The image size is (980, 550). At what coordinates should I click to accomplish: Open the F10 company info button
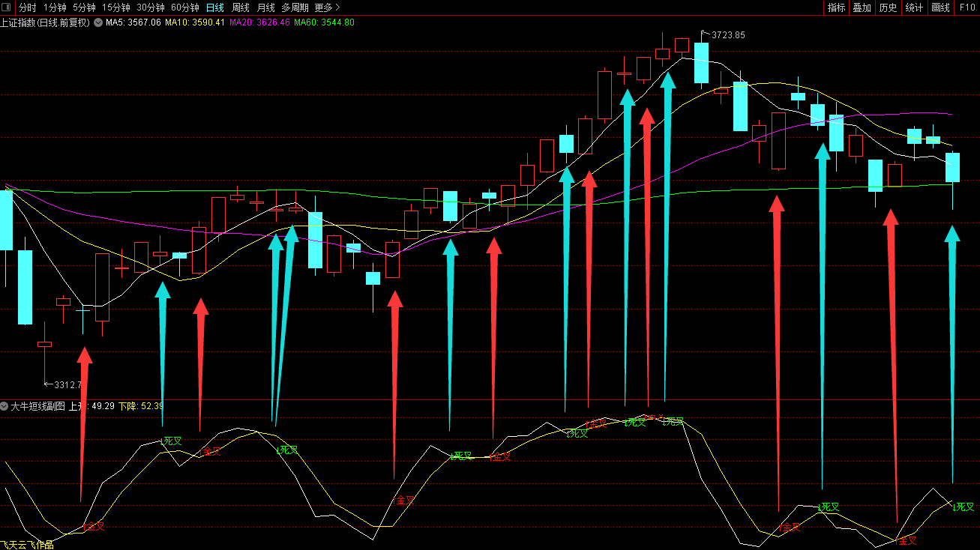(x=967, y=7)
